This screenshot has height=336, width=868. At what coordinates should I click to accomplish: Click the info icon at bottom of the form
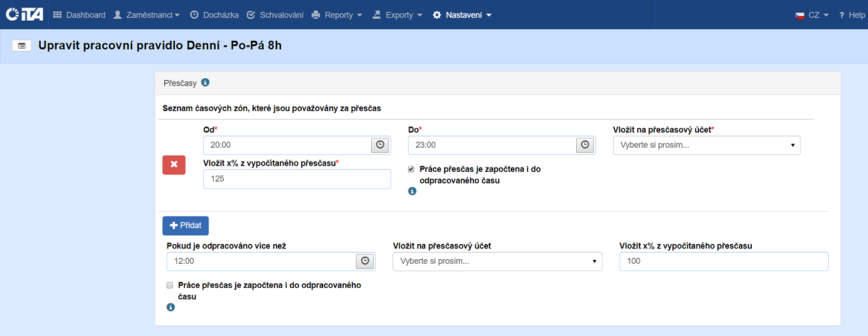[x=170, y=307]
